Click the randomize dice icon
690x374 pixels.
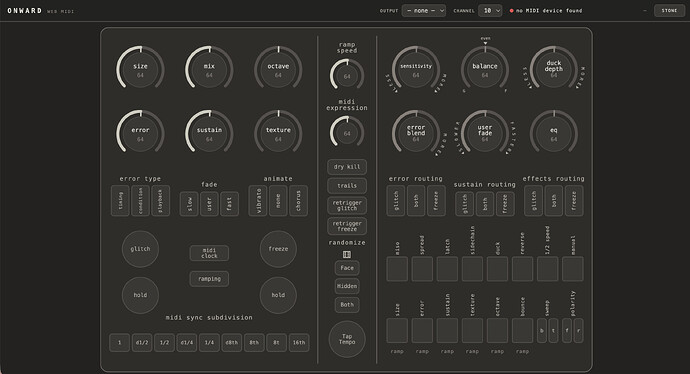(347, 254)
